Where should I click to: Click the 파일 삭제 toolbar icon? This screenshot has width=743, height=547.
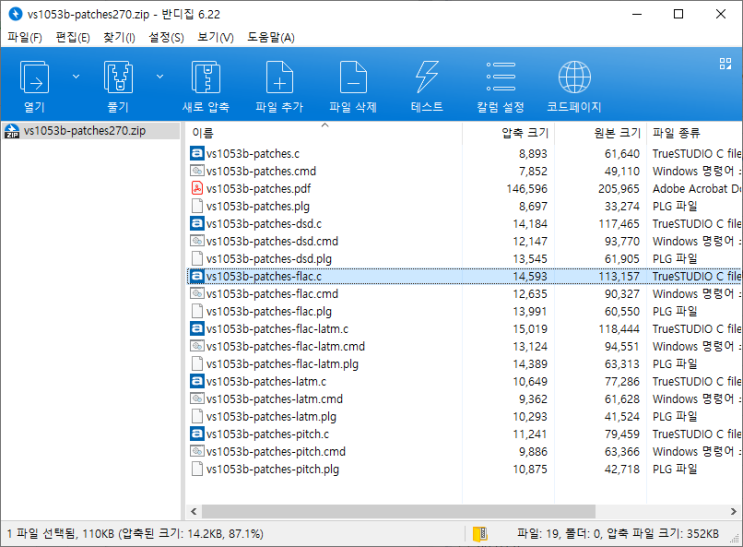353,77
